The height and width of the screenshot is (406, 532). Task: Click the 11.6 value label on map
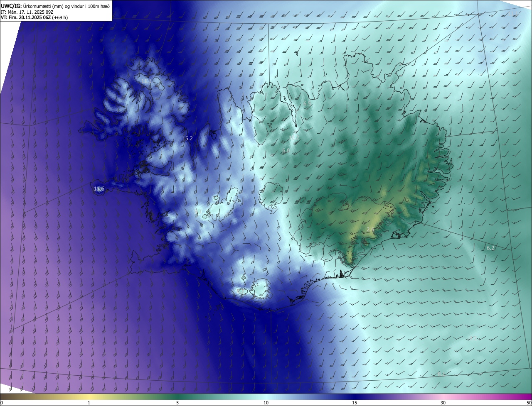pyautogui.click(x=99, y=189)
